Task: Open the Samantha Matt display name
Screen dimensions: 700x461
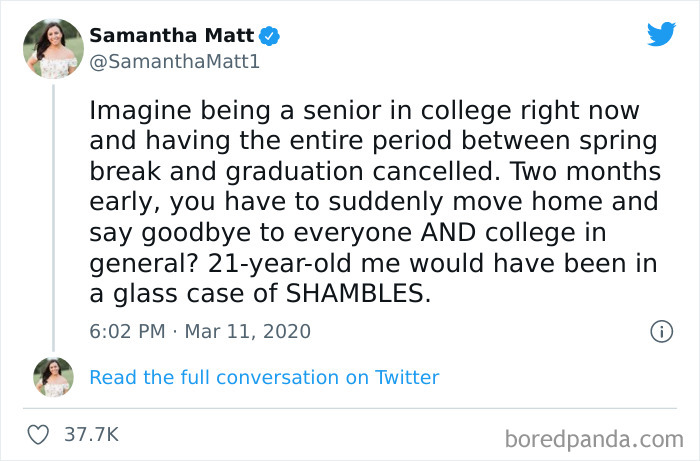Action: click(x=173, y=36)
